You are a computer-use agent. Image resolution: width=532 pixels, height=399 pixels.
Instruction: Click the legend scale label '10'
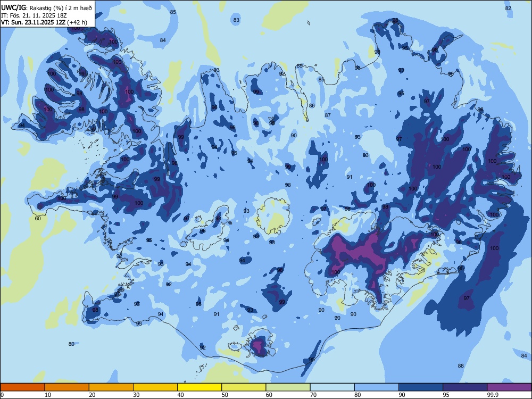point(48,395)
